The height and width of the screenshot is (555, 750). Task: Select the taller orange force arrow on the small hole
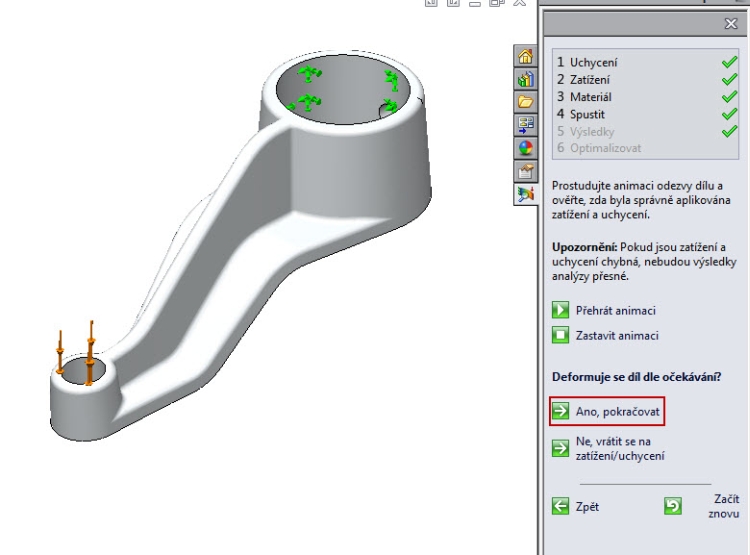point(90,353)
